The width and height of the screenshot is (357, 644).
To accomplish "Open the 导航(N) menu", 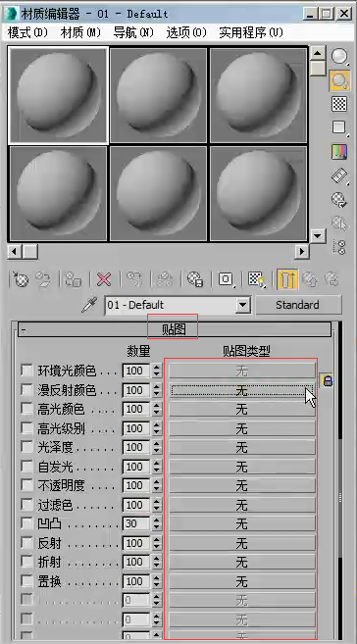I will [133, 32].
